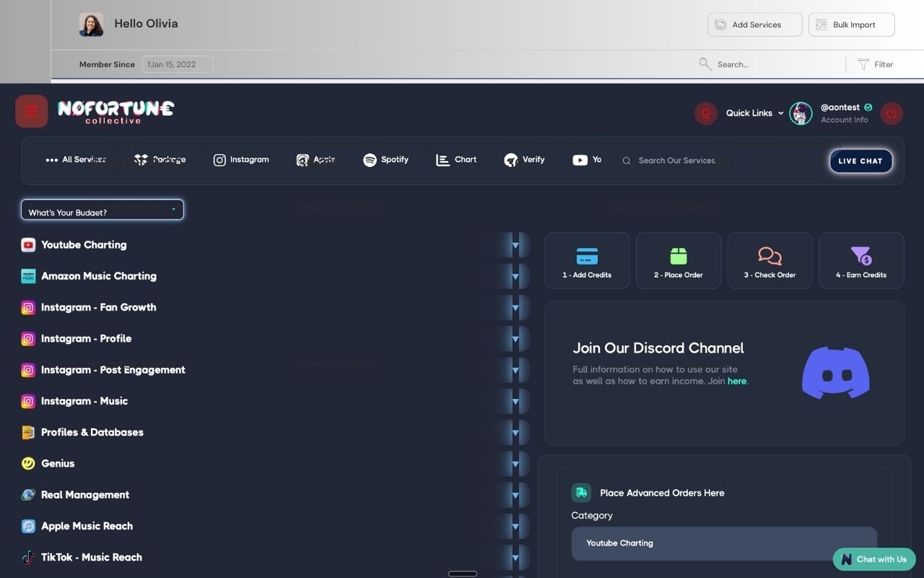
Task: Expand the Real Management row arrow
Action: pyautogui.click(x=515, y=495)
